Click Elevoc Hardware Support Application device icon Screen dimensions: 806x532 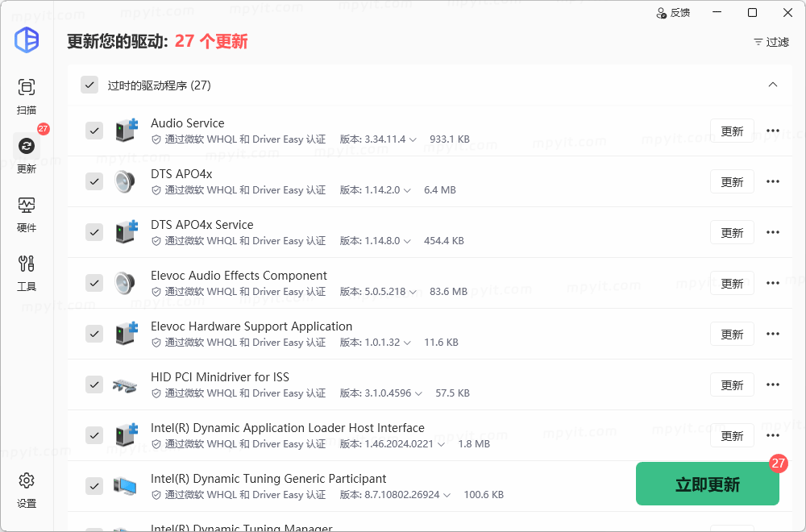(x=127, y=334)
